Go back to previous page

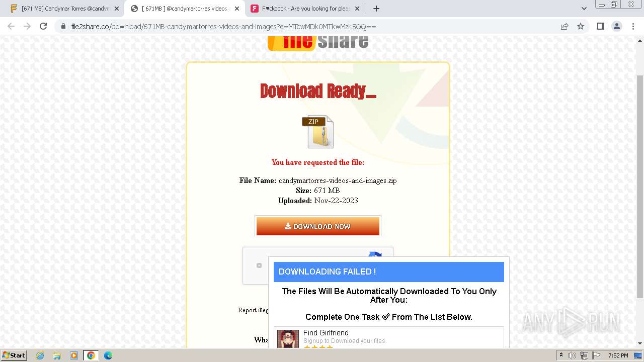point(11,26)
